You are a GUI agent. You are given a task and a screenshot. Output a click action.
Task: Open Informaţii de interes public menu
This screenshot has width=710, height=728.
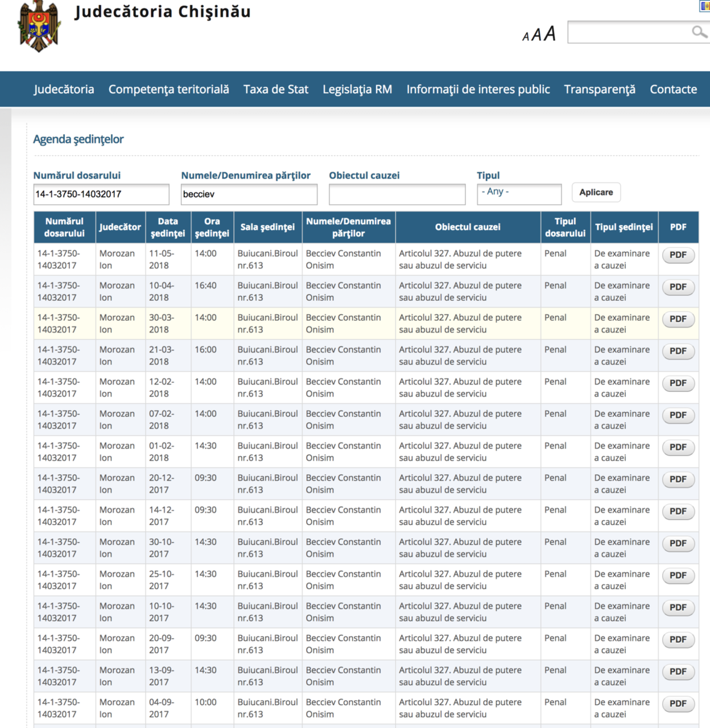(478, 89)
